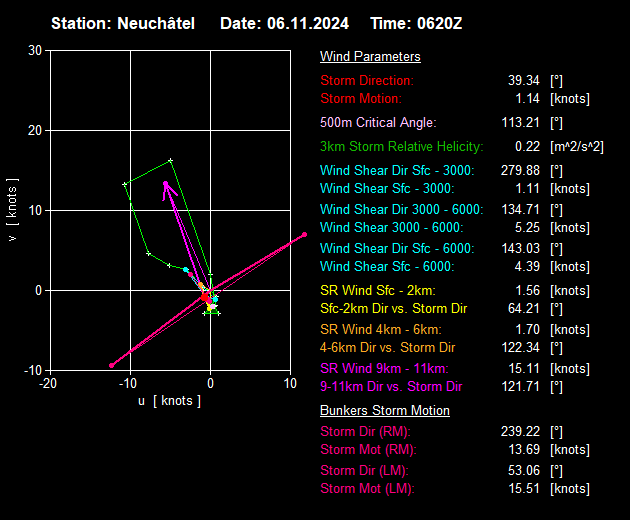The width and height of the screenshot is (630, 520).
Task: Click the y-axis tick label 30
Action: [35, 51]
